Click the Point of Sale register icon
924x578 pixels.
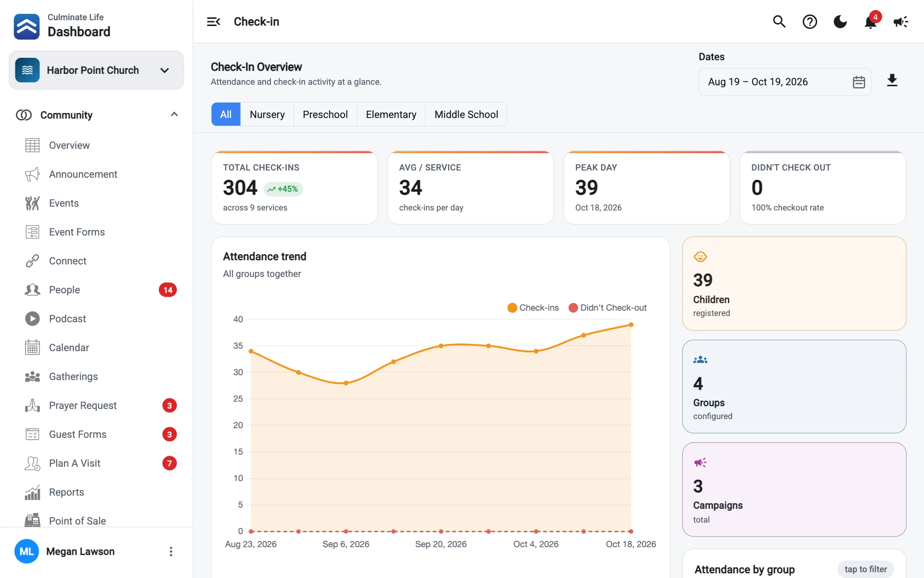(x=32, y=520)
